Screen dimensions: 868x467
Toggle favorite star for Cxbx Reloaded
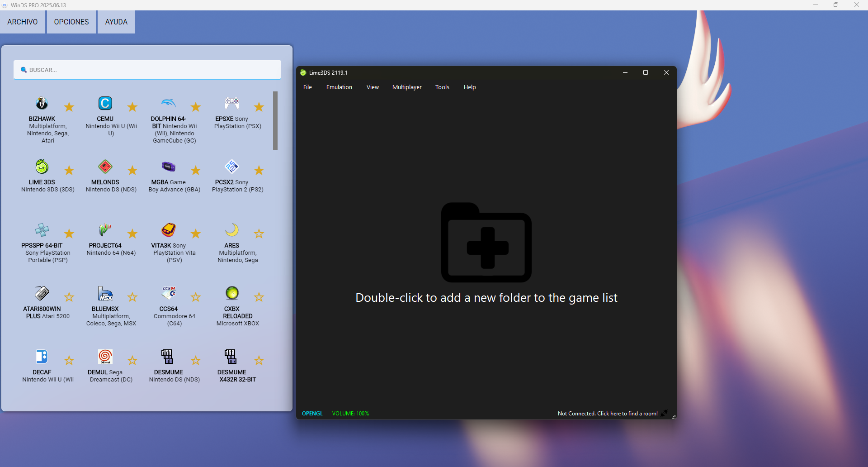259,297
